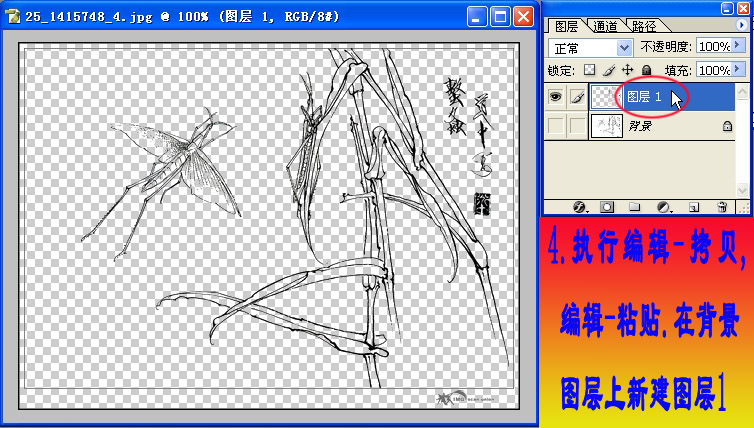Image resolution: width=754 pixels, height=428 pixels.
Task: Hide 图层 1 with the eye icon
Action: 555,97
